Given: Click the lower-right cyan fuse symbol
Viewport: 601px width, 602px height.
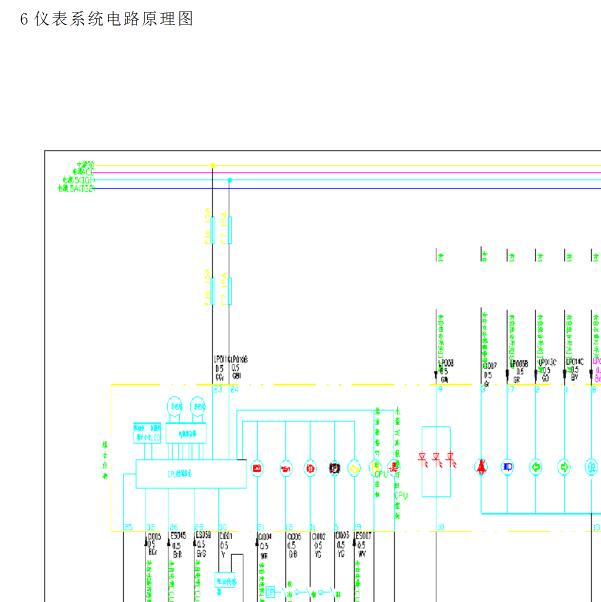Looking at the screenshot, I should pyautogui.click(x=230, y=291).
